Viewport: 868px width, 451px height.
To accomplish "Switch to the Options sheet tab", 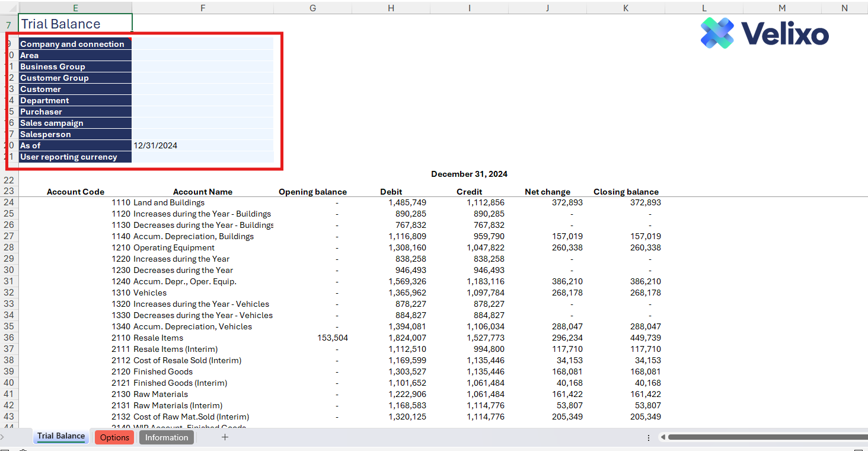I will pos(114,437).
